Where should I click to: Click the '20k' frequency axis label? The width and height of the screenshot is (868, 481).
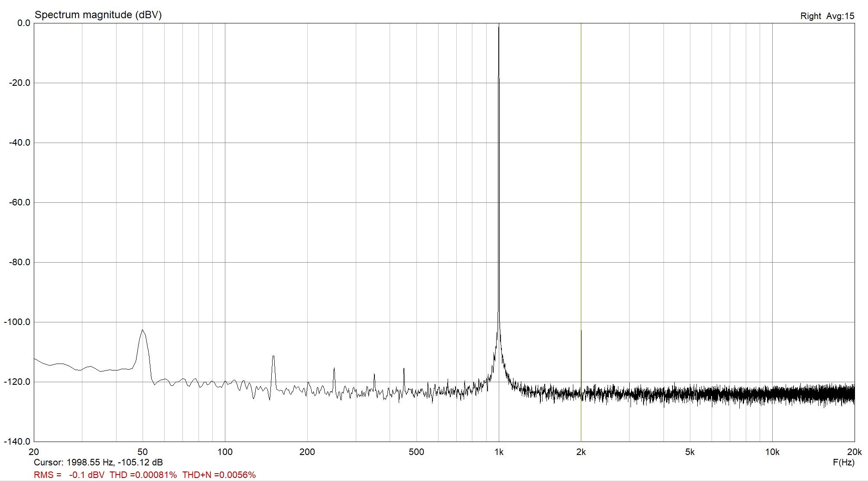[854, 452]
